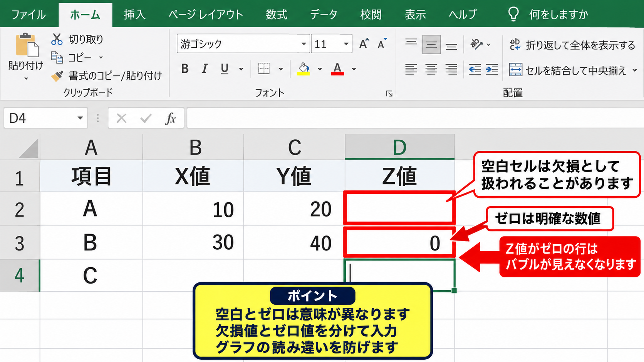Click the Format Painter (書式のコピー/貼り付け) brush
The image size is (644, 362).
[x=57, y=75]
